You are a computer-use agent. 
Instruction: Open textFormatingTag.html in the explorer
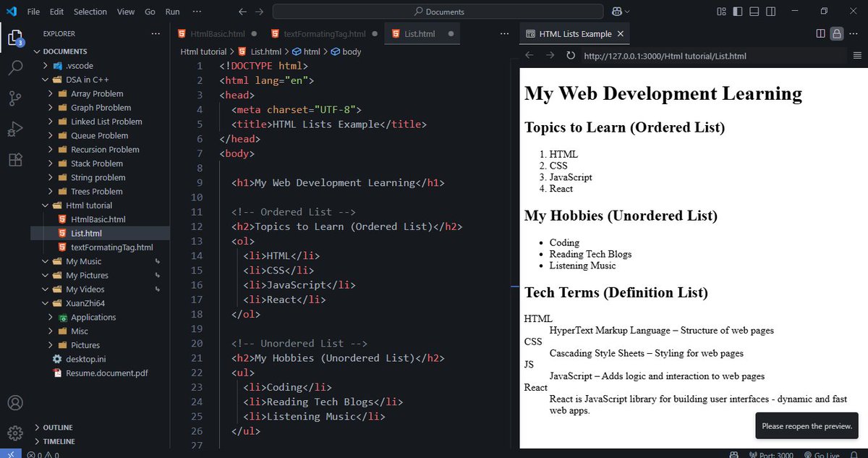point(100,247)
